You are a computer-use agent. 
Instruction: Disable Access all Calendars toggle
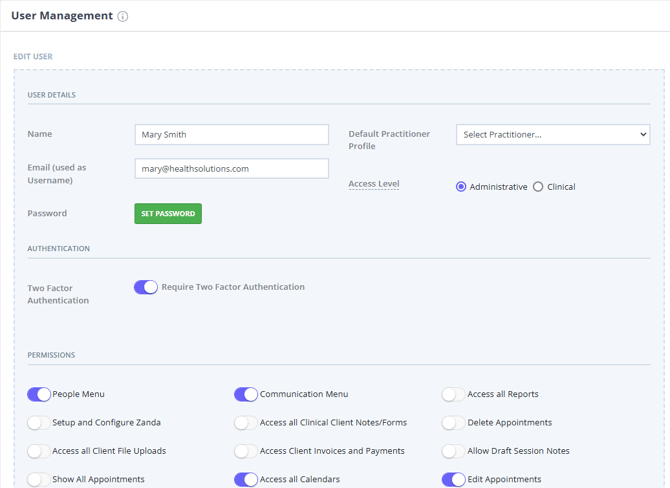(x=246, y=480)
